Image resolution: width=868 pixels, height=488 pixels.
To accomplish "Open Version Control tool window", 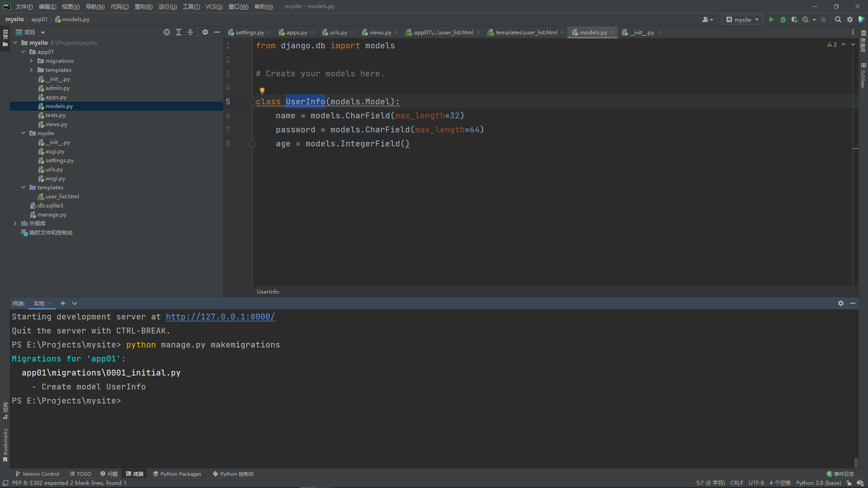I will 38,474.
